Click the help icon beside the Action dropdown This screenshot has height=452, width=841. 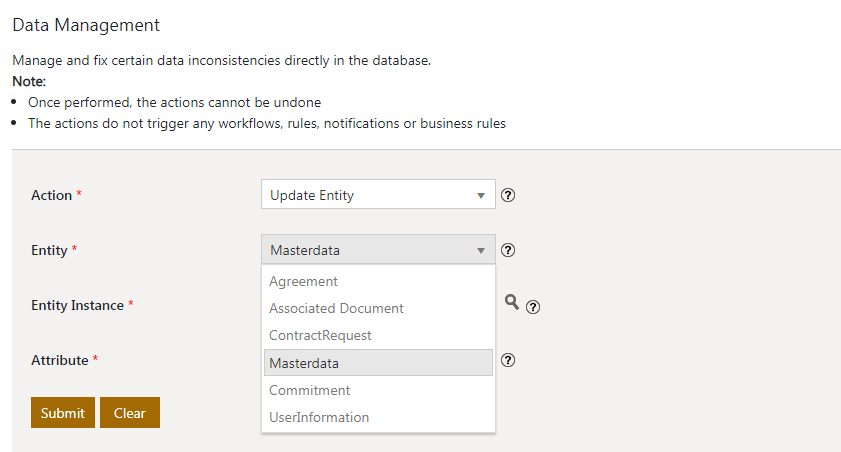coord(508,196)
